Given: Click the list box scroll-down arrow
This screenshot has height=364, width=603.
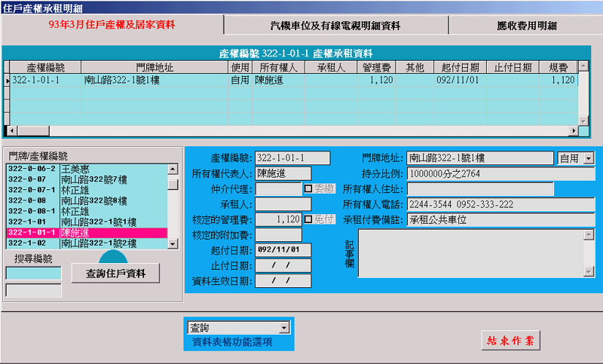Looking at the screenshot, I should 173,243.
